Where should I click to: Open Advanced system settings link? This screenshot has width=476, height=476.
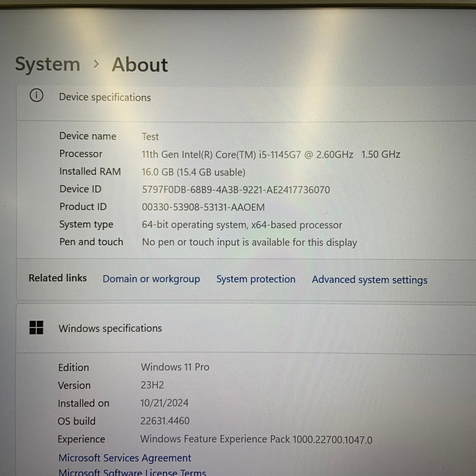370,280
